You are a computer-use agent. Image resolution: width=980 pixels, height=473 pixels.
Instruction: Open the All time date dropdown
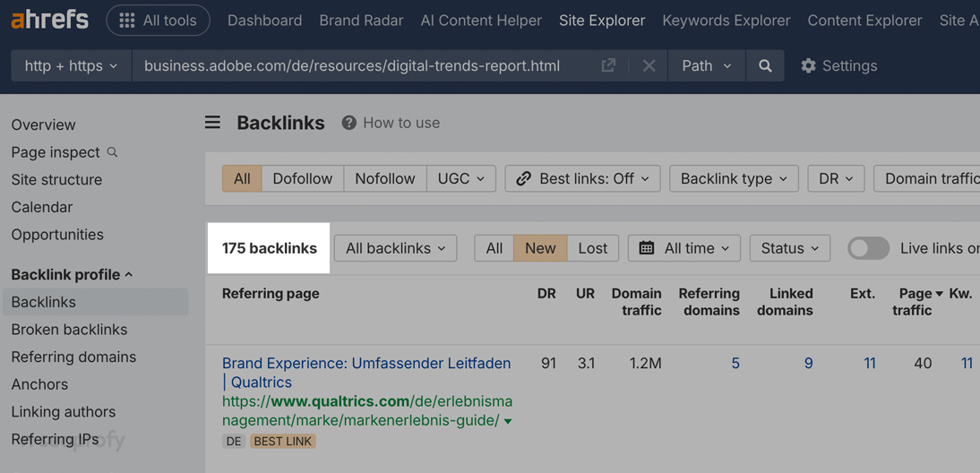683,248
